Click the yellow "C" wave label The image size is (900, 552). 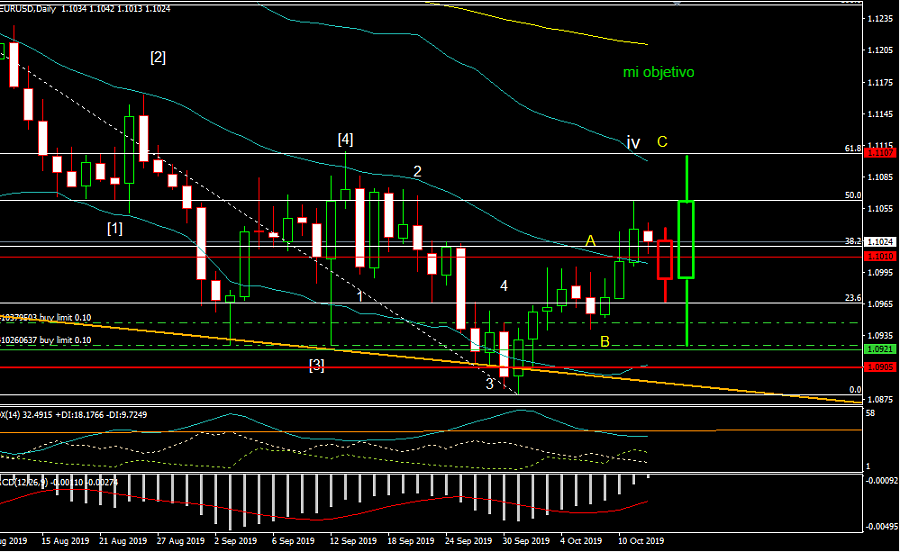click(662, 142)
